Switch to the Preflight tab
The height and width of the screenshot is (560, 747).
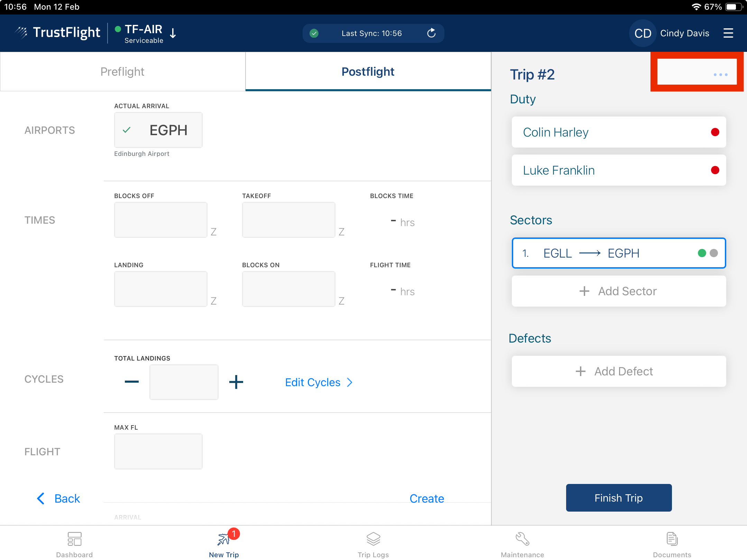point(122,72)
